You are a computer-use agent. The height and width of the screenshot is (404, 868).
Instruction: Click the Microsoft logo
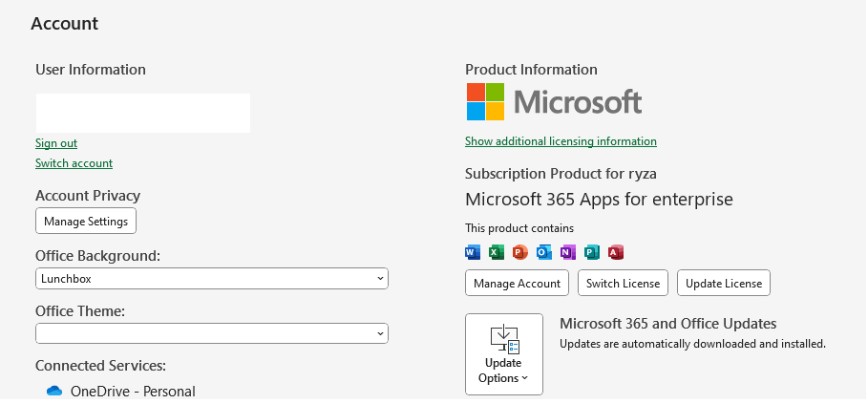[554, 102]
